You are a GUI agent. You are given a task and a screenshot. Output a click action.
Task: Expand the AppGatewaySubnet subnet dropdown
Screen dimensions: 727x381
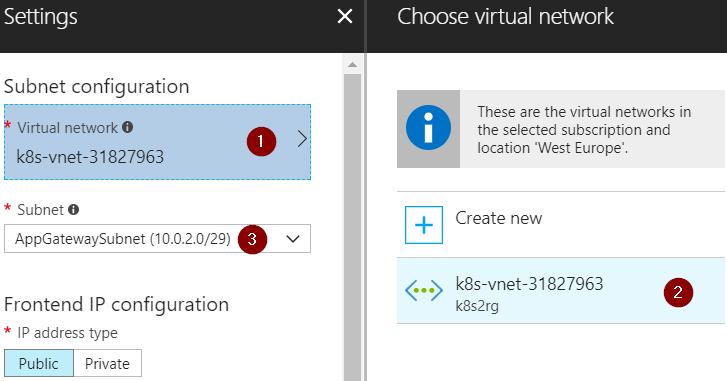(293, 239)
